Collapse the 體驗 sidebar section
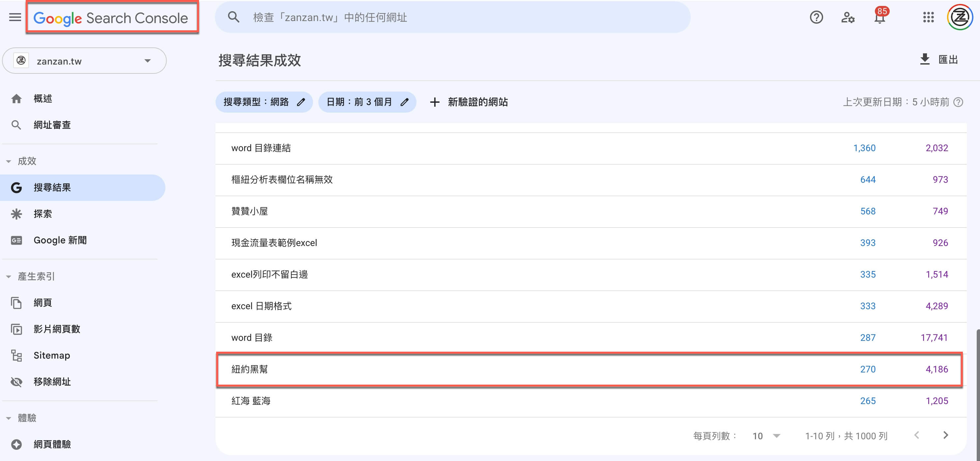 [8, 418]
